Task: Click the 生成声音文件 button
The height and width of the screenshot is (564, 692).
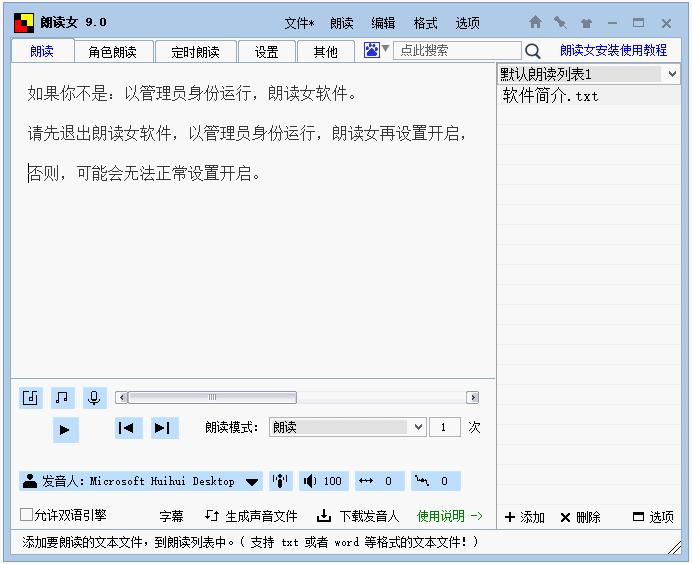Action: pyautogui.click(x=251, y=516)
